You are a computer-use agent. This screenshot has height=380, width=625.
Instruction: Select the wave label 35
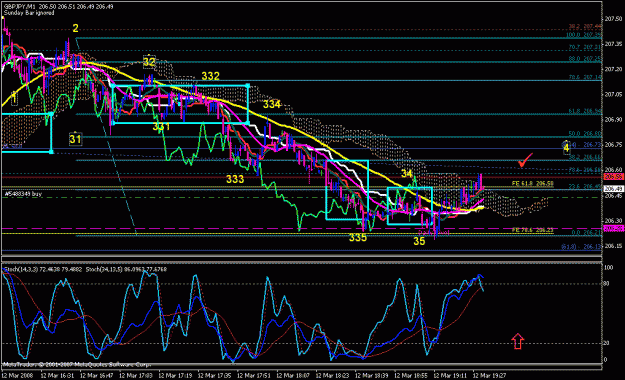[419, 241]
